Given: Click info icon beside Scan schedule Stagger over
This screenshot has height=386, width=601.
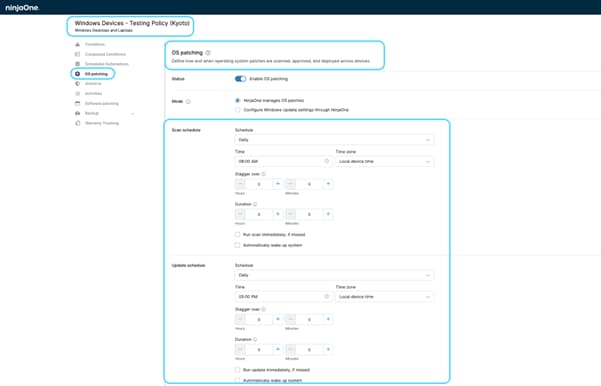Looking at the screenshot, I should 264,174.
